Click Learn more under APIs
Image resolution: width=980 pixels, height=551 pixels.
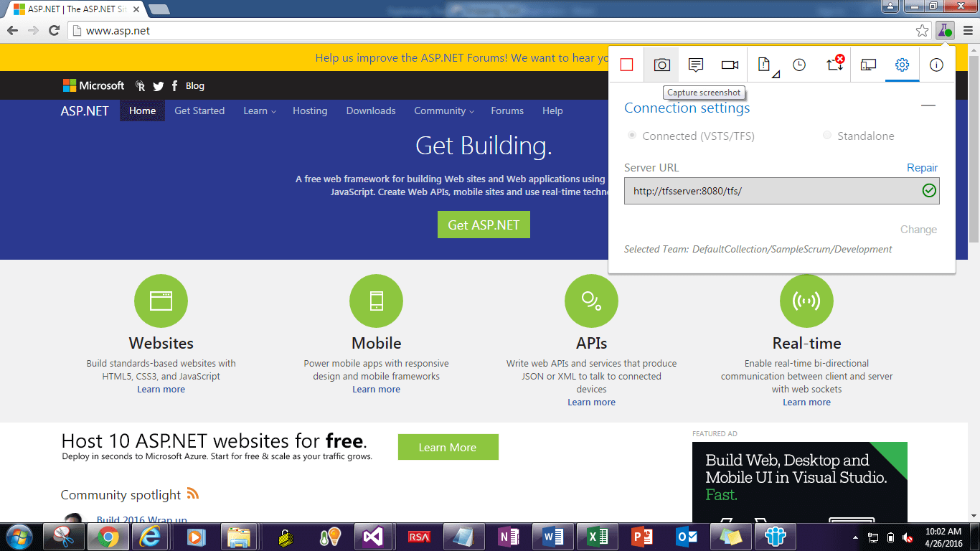591,402
